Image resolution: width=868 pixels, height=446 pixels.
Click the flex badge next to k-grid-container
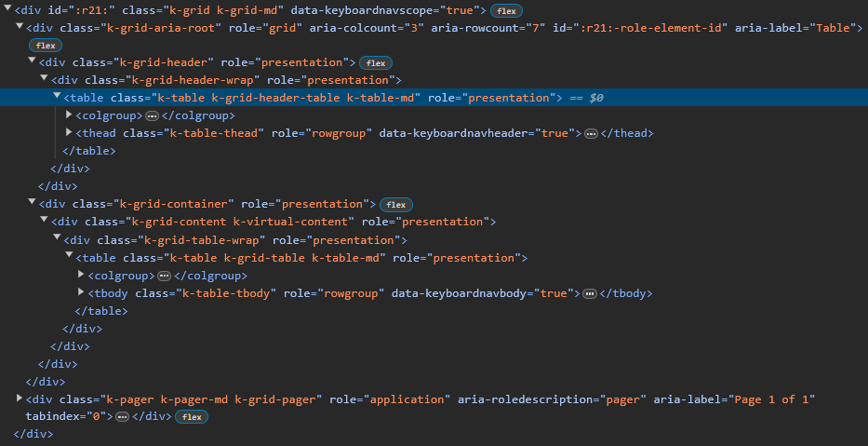[396, 204]
